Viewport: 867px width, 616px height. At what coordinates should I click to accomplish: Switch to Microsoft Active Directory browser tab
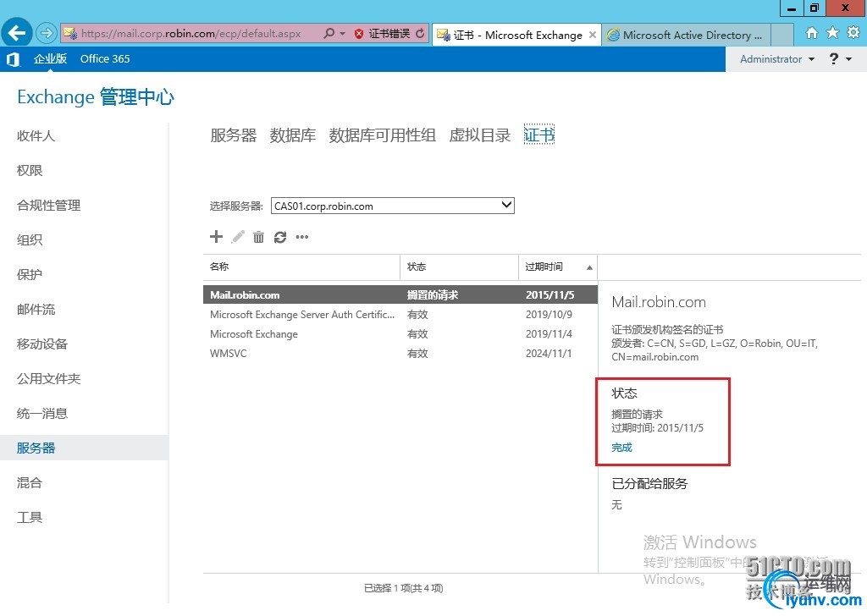click(x=686, y=35)
